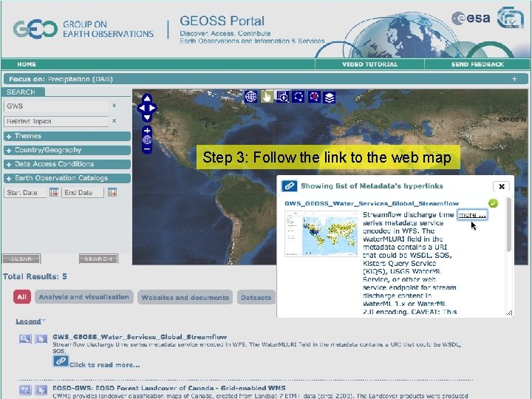Follow the more... link in popup

point(472,215)
